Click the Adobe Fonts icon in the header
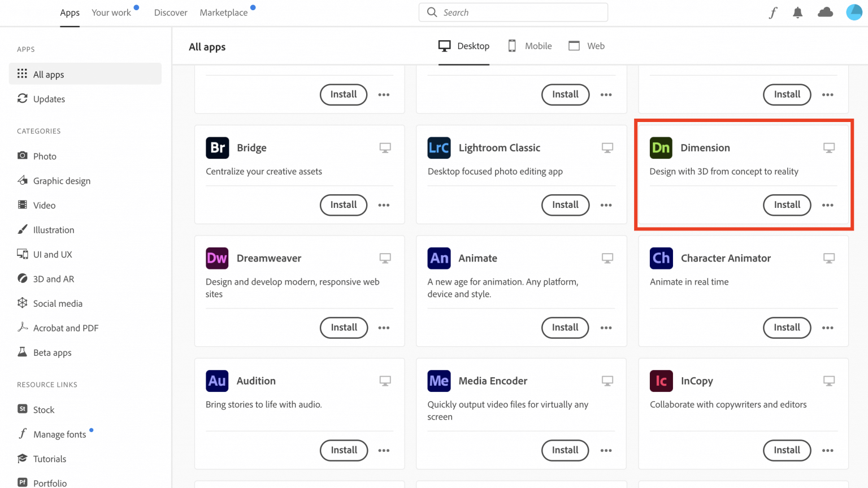The width and height of the screenshot is (868, 488). coord(772,12)
